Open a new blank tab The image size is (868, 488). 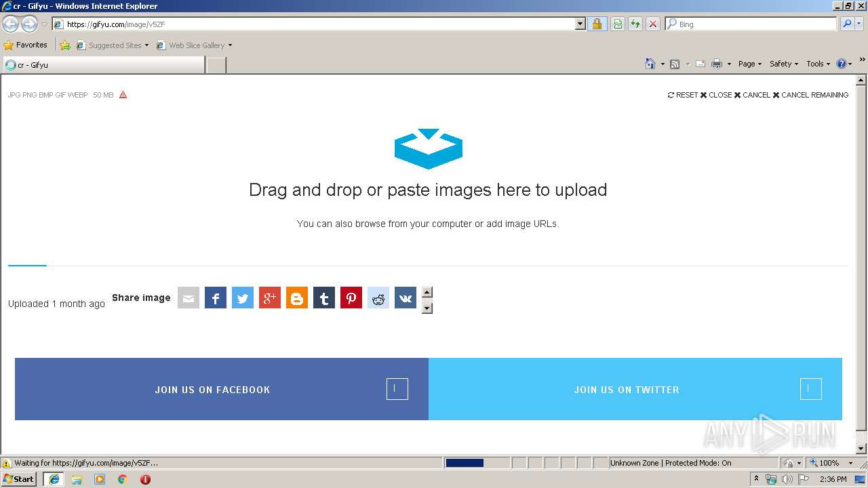[x=216, y=65]
